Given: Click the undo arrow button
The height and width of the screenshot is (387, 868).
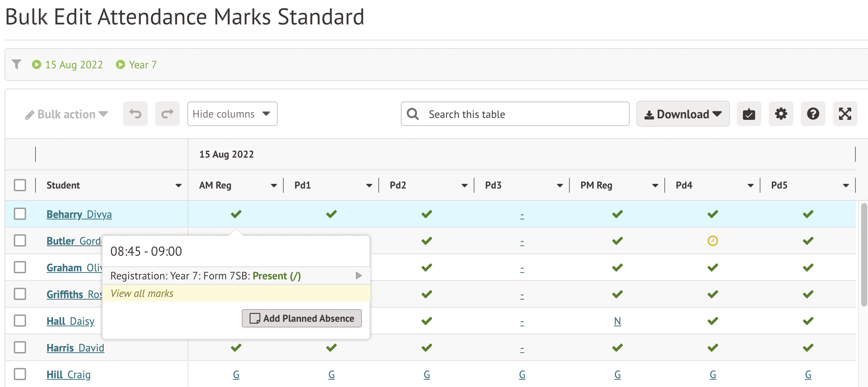Looking at the screenshot, I should pos(135,114).
